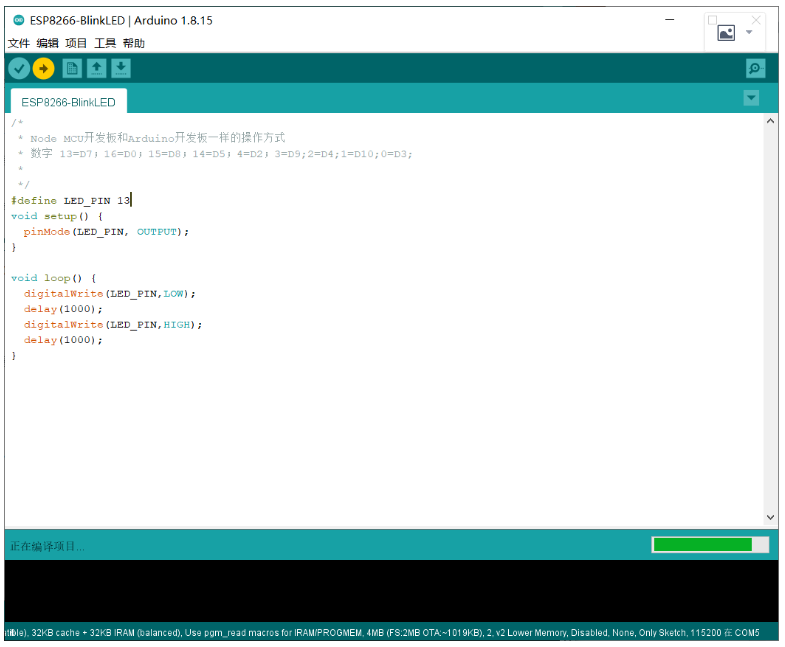Minimize the Arduino window

669,20
